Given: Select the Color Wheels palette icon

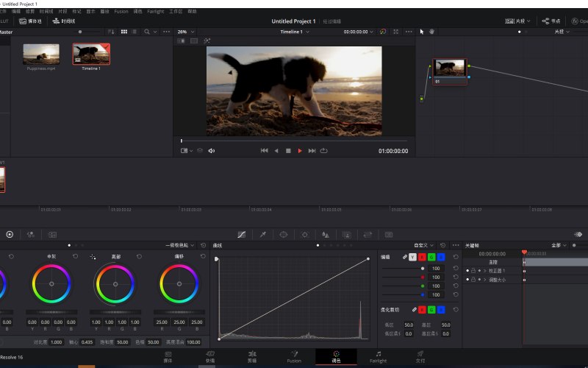Looking at the screenshot, I should [10, 235].
